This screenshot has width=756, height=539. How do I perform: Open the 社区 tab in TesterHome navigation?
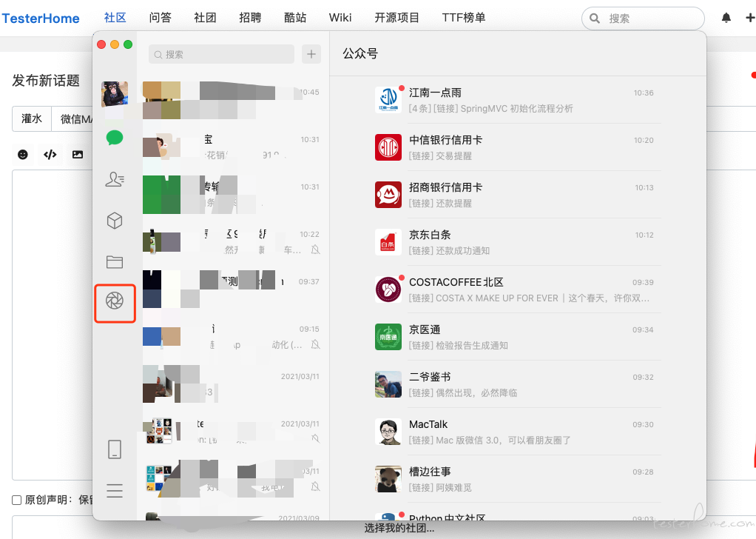pyautogui.click(x=115, y=18)
